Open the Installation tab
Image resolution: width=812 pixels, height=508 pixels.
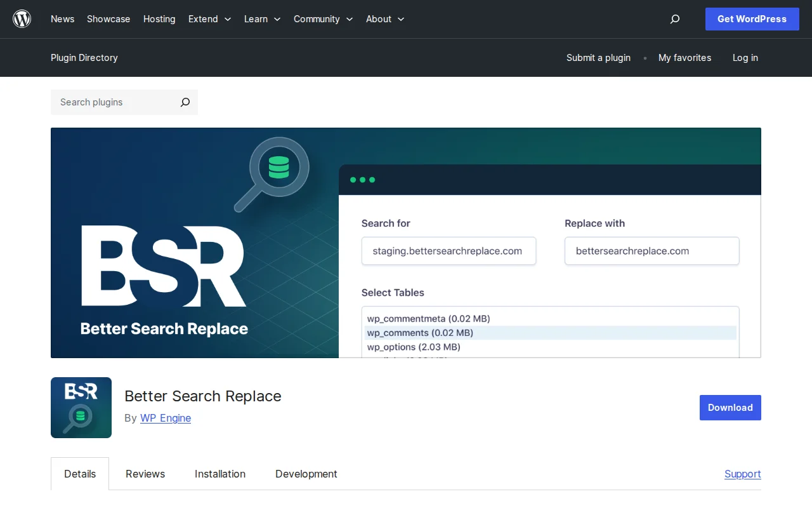point(219,474)
